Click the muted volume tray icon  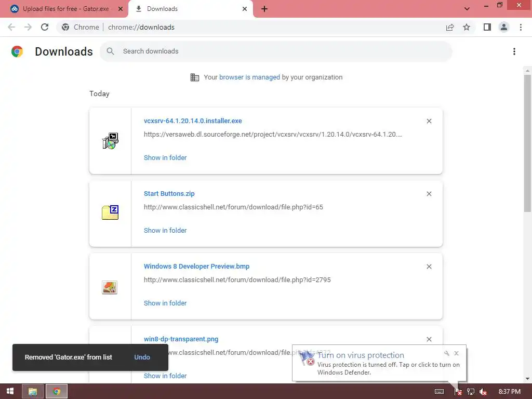coord(483,392)
